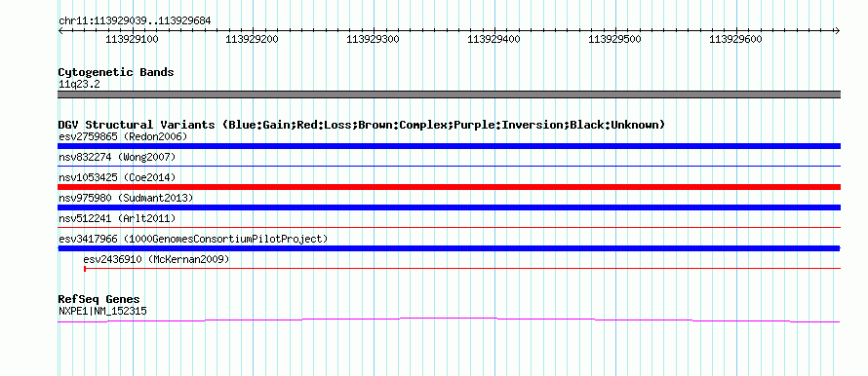Select variant label nsv832274 (Wong2007)
Screen dimensions: 868x376
coord(117,157)
